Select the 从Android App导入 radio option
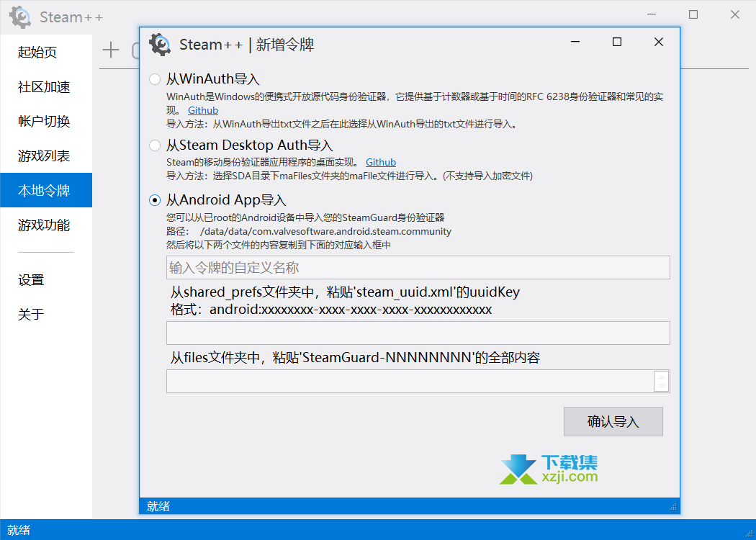The image size is (756, 540). coord(155,200)
